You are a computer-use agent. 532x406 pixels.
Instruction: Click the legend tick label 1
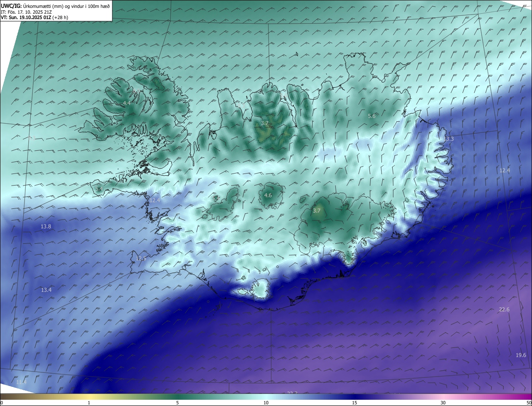click(89, 403)
